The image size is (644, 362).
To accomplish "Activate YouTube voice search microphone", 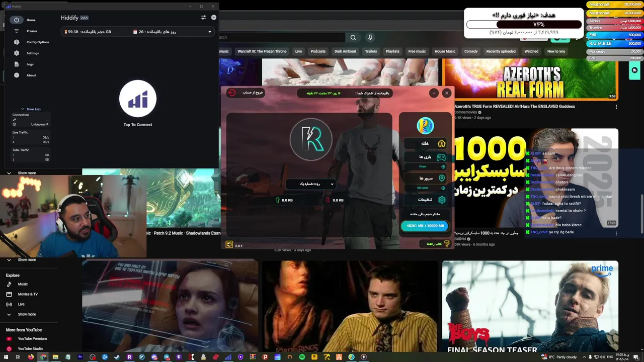I will click(370, 37).
